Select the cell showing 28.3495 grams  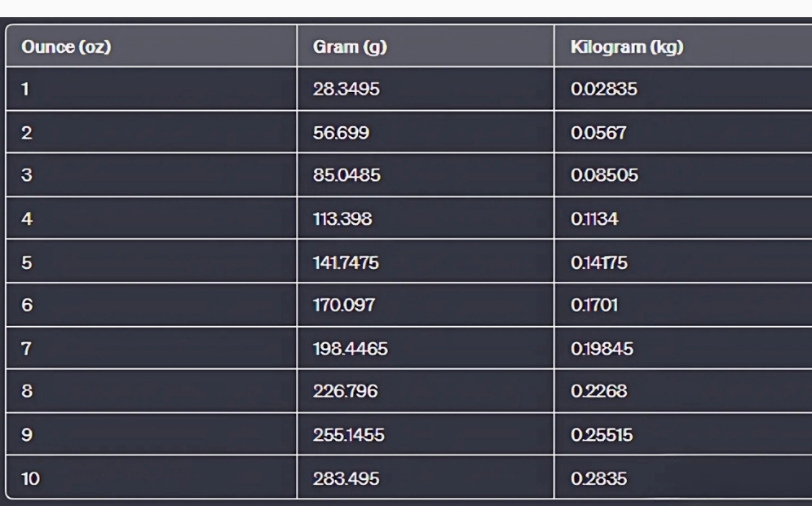pyautogui.click(x=426, y=89)
